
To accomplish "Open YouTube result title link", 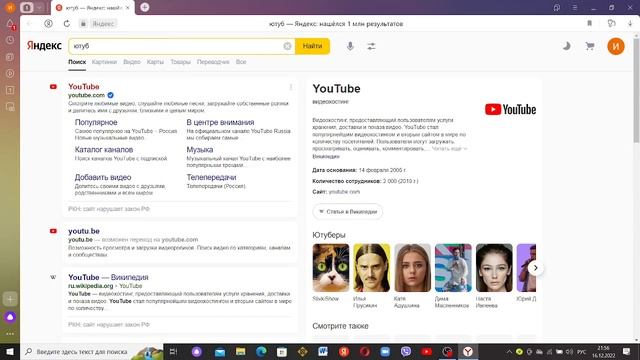I will click(84, 87).
